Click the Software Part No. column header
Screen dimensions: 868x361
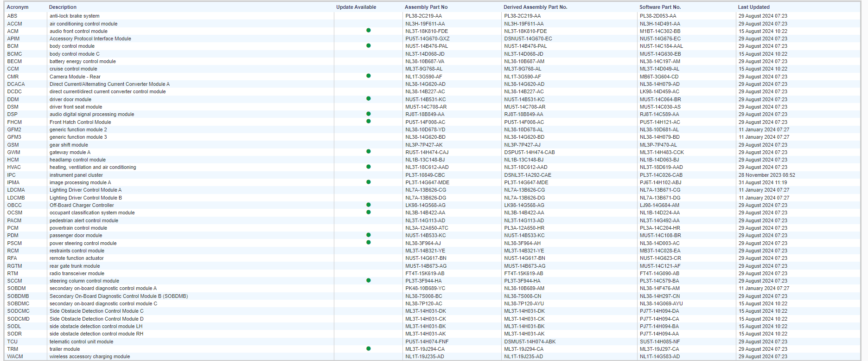point(660,7)
